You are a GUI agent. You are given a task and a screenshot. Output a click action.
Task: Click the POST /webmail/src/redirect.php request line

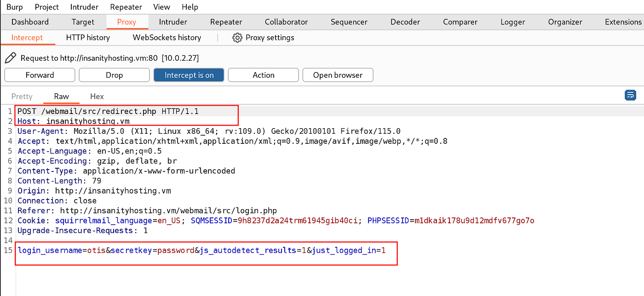point(108,111)
